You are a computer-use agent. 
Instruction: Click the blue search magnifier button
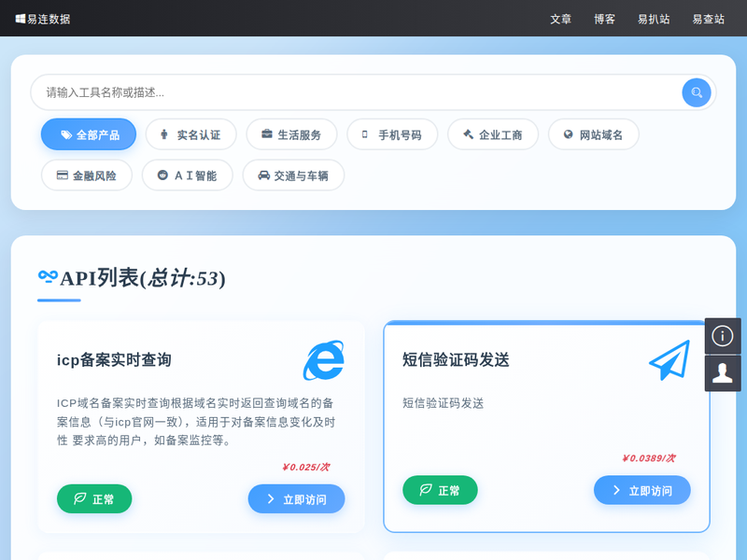[x=697, y=92]
